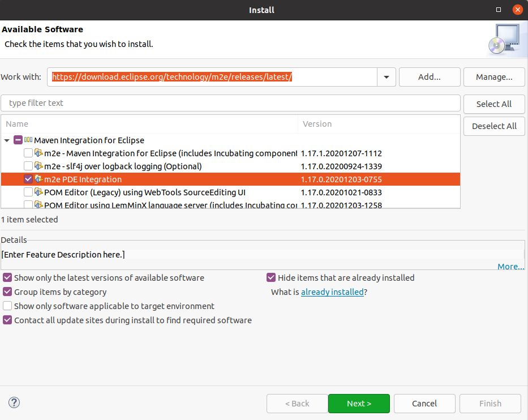Toggle Hide items that are already installed
Image resolution: width=528 pixels, height=420 pixels.
[x=271, y=277]
